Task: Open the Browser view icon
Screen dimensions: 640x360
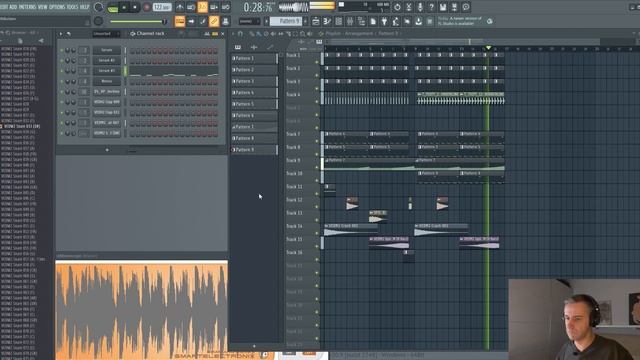Action: click(361, 21)
